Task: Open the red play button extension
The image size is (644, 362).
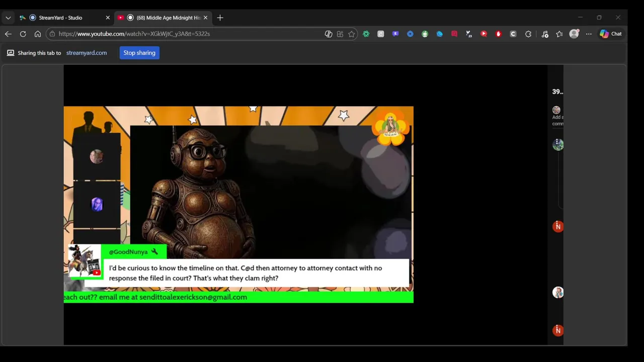Action: pyautogui.click(x=484, y=34)
